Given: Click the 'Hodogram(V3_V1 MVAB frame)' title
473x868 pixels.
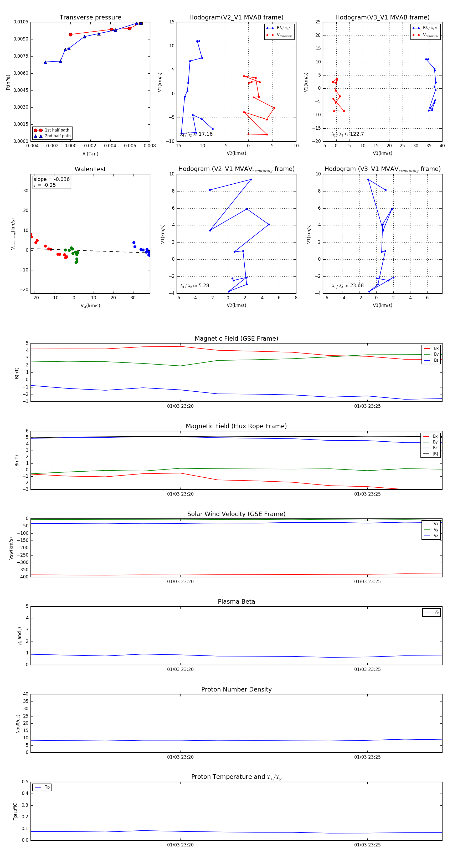Looking at the screenshot, I should coord(382,18).
